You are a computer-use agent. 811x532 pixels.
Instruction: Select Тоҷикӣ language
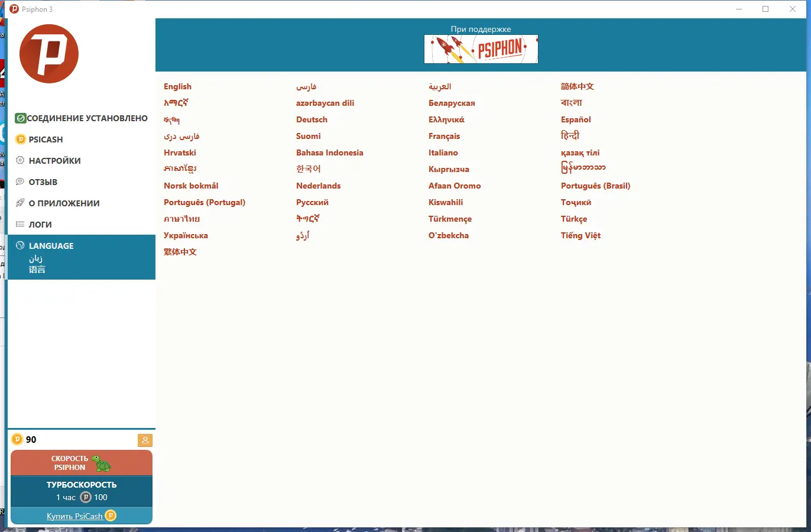[576, 202]
